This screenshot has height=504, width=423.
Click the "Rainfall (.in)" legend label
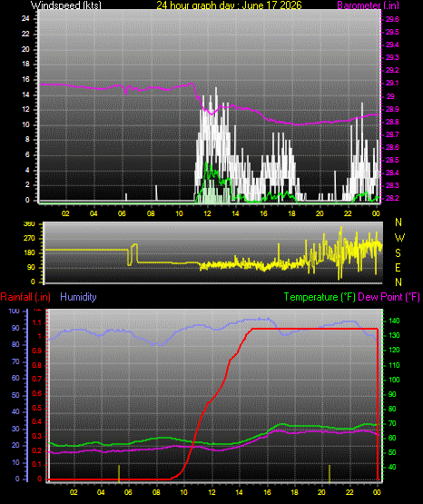pyautogui.click(x=25, y=297)
